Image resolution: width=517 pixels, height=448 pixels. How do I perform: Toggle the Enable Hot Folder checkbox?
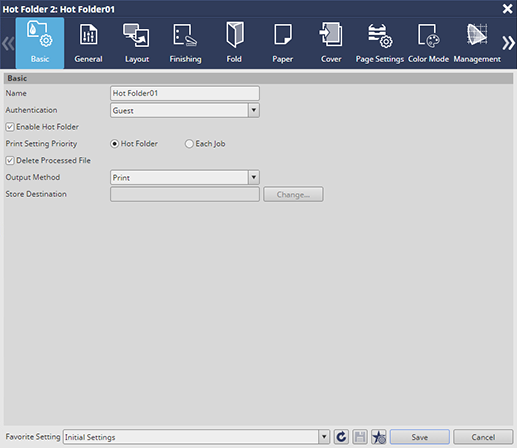(10, 127)
